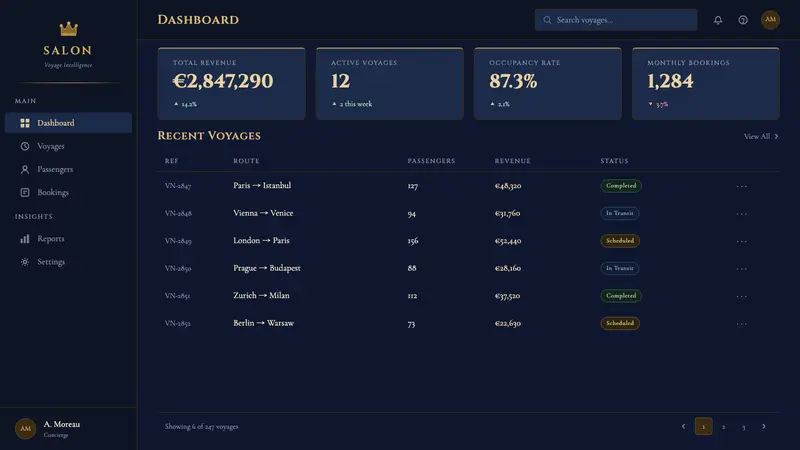This screenshot has height=450, width=800.
Task: Select page 3 in pagination
Action: tap(743, 427)
